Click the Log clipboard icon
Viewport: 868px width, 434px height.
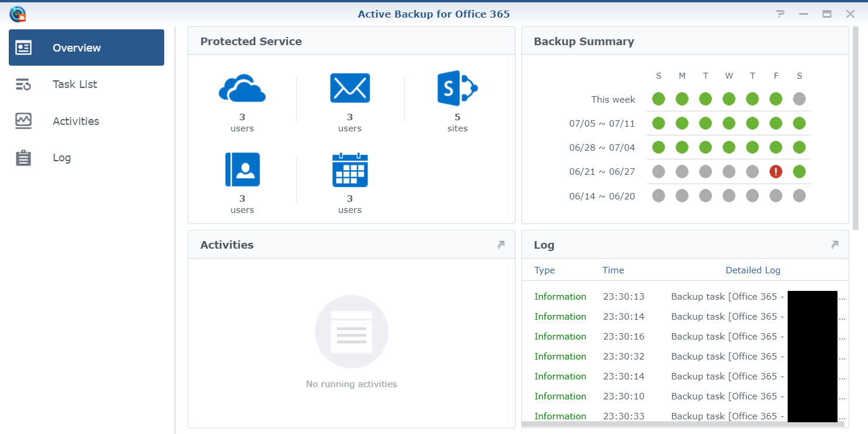(23, 158)
